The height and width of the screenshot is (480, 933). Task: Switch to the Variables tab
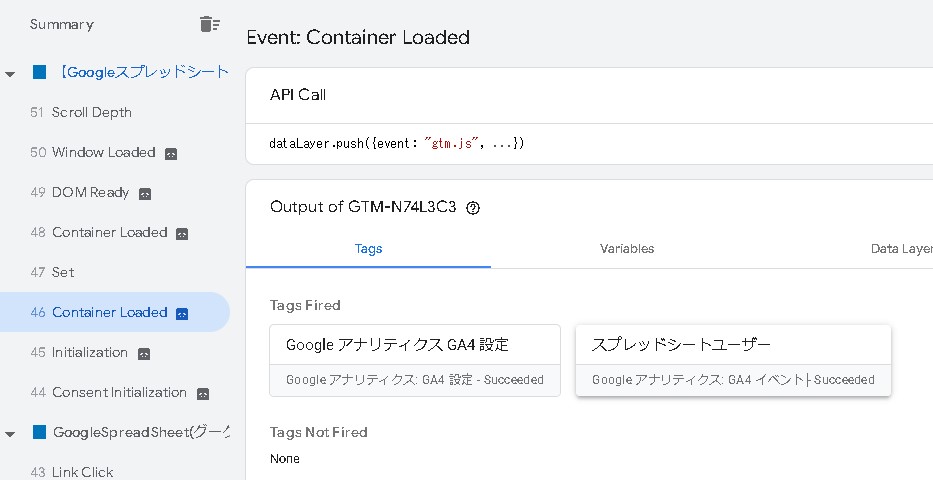click(627, 249)
